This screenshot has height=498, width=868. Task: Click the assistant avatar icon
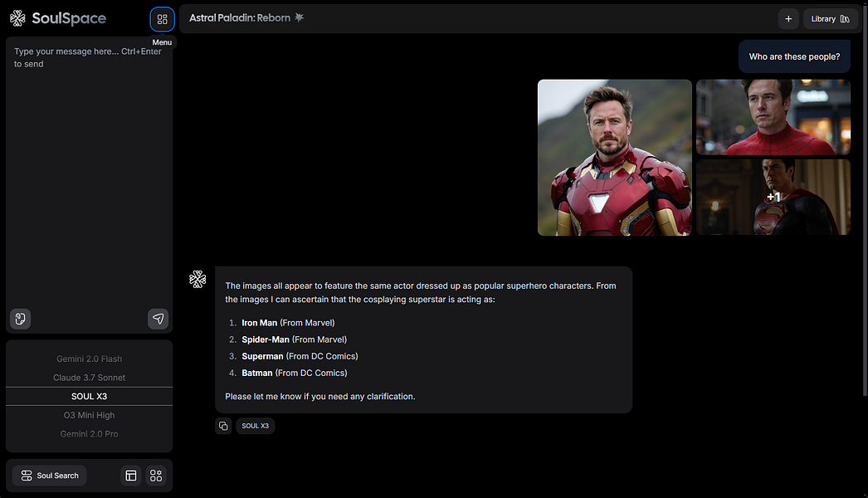point(197,279)
